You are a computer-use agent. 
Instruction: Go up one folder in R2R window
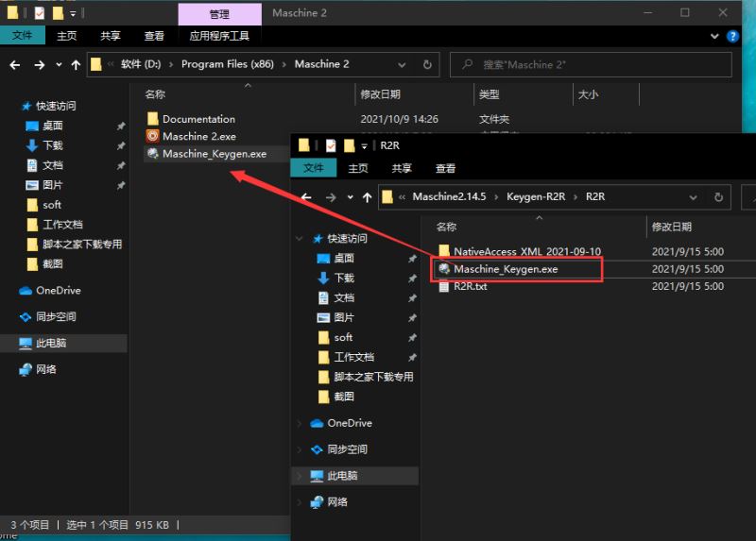(368, 197)
